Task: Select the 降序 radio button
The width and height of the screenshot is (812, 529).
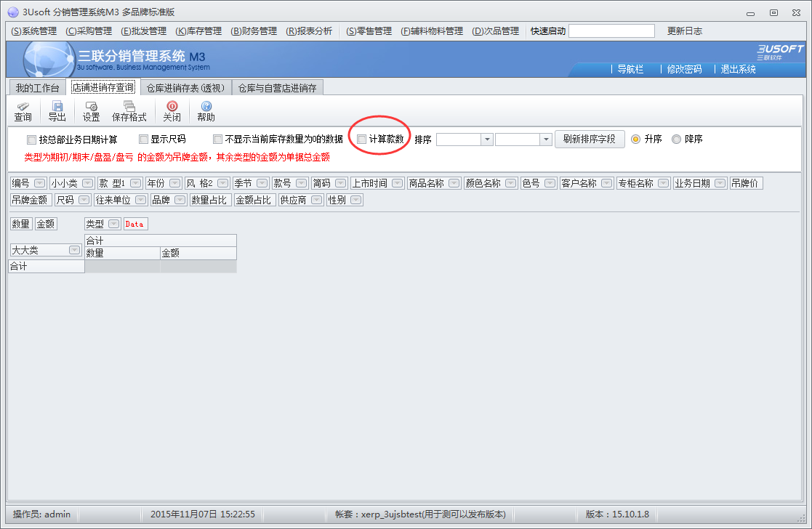Action: click(x=676, y=140)
